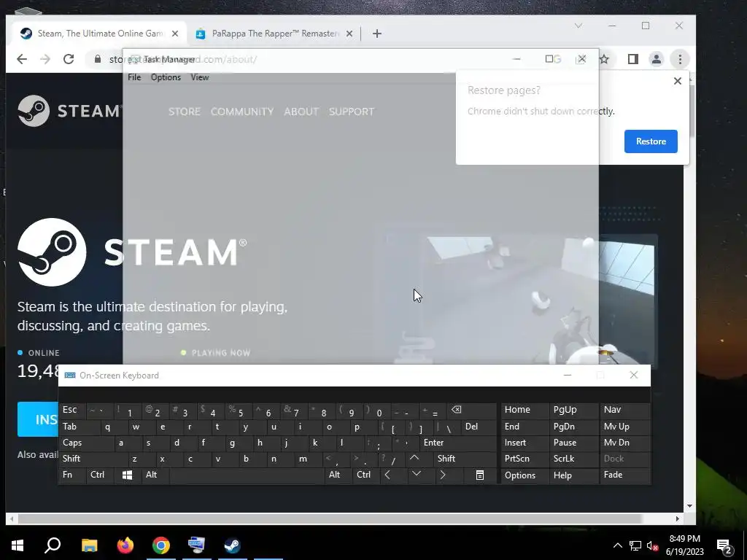This screenshot has width=747, height=560.
Task: Launch Firefox from taskbar
Action: click(125, 545)
